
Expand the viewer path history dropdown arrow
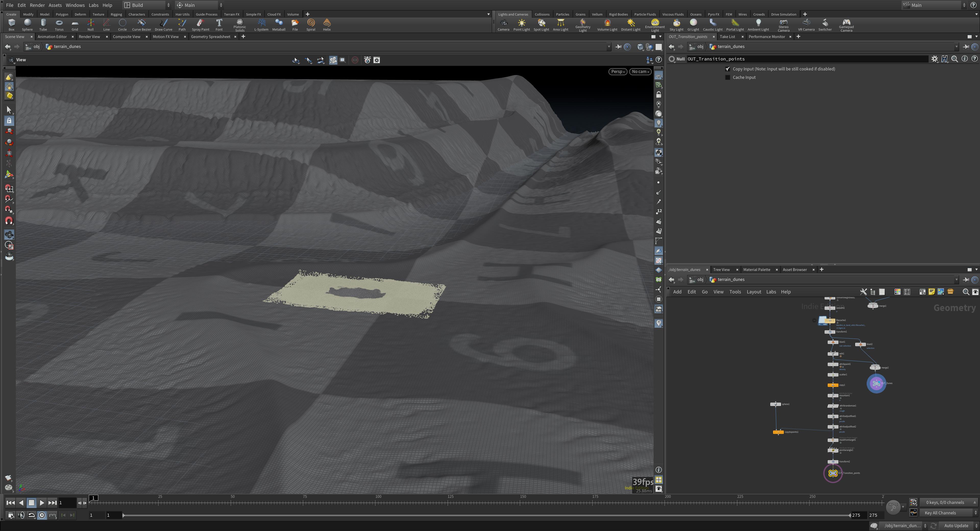coord(609,47)
